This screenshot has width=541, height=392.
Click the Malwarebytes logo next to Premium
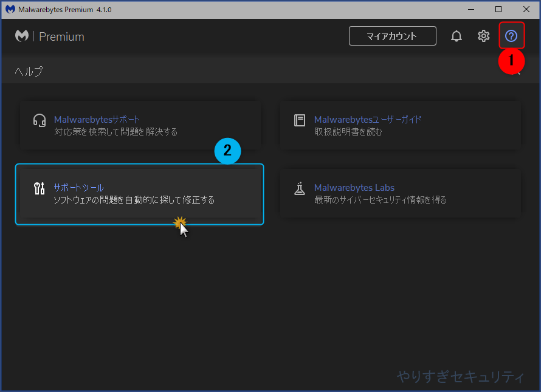click(22, 36)
